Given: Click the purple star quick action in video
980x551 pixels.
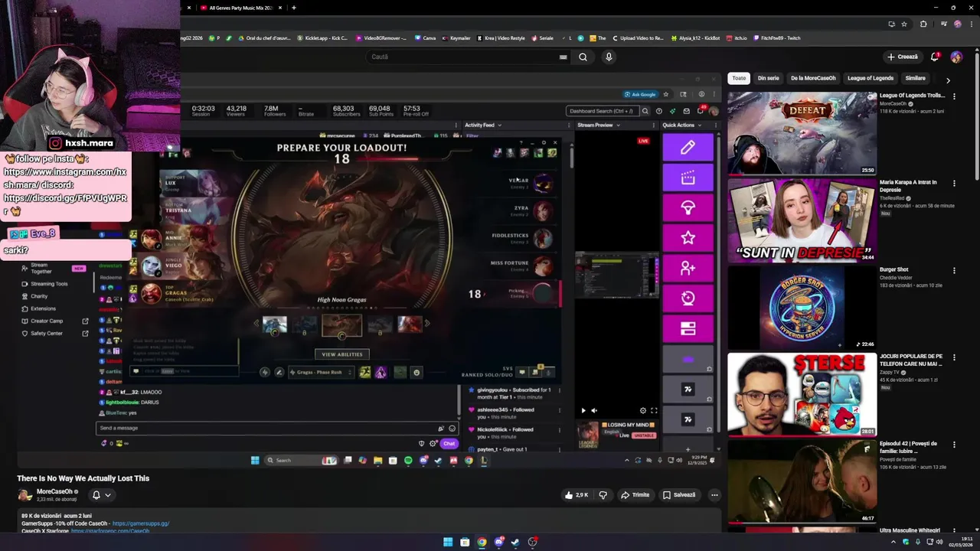Looking at the screenshot, I should 688,238.
